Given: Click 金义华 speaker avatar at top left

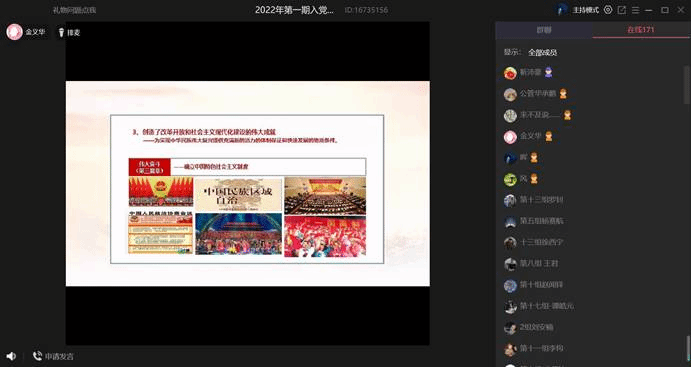Looking at the screenshot, I should pos(15,32).
